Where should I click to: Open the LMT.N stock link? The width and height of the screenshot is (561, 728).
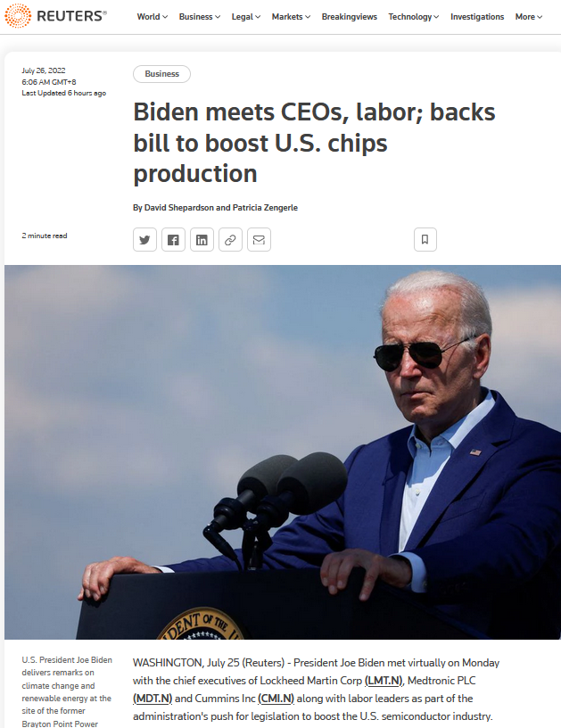[384, 681]
